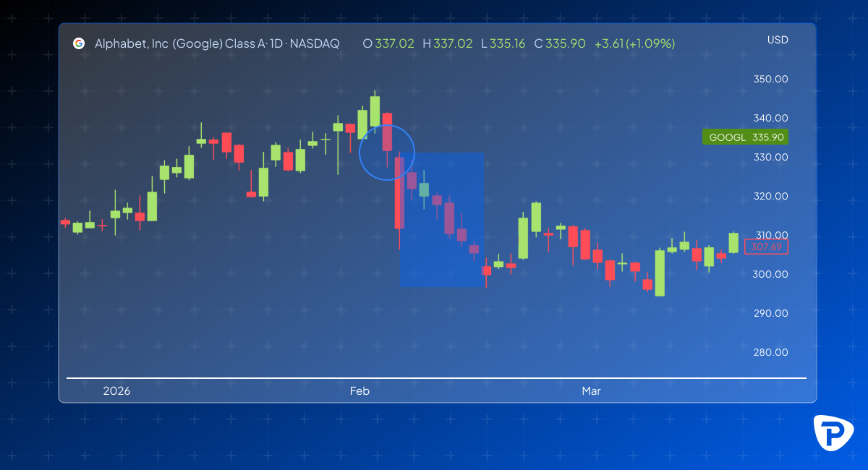Screen dimensions: 868x470
Task: Click the 290.00 price axis label
Action: pyautogui.click(x=770, y=313)
